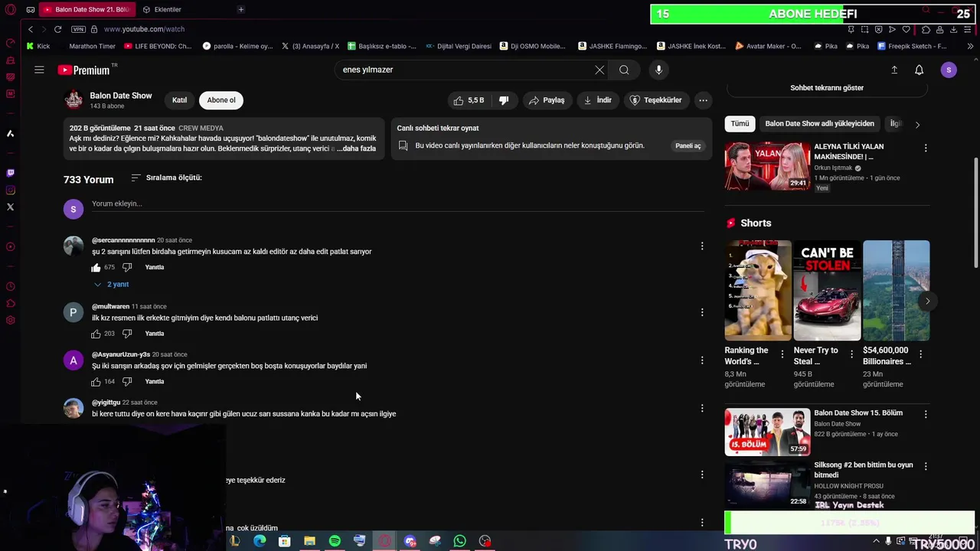Like sercannnn's comment with 675 likes

[96, 267]
